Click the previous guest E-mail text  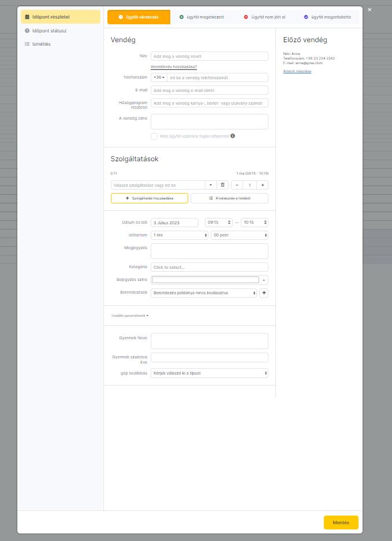pos(303,63)
